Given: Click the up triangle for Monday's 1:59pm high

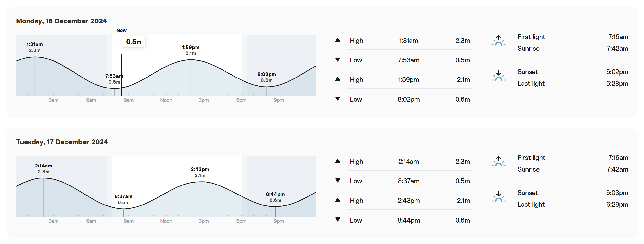Looking at the screenshot, I should [x=337, y=79].
